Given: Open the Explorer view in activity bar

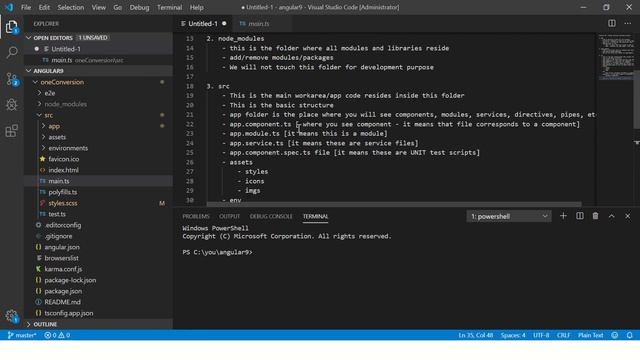Looking at the screenshot, I should [11, 27].
